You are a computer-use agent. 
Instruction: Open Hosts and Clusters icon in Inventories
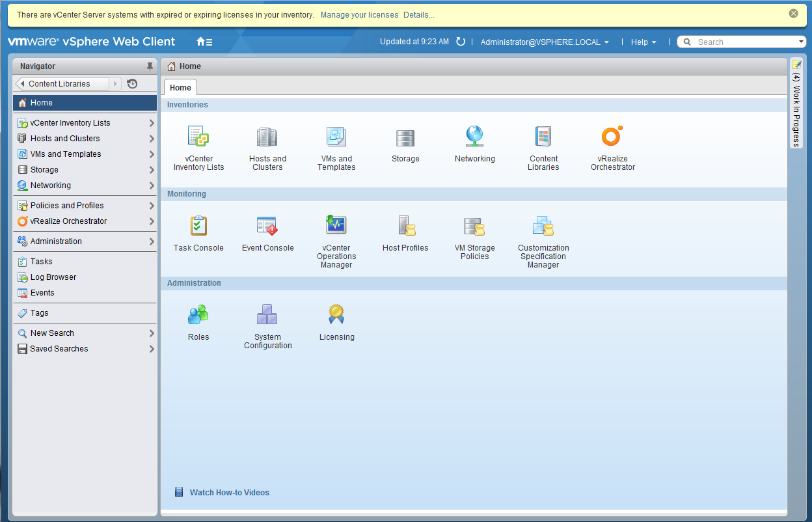click(267, 137)
